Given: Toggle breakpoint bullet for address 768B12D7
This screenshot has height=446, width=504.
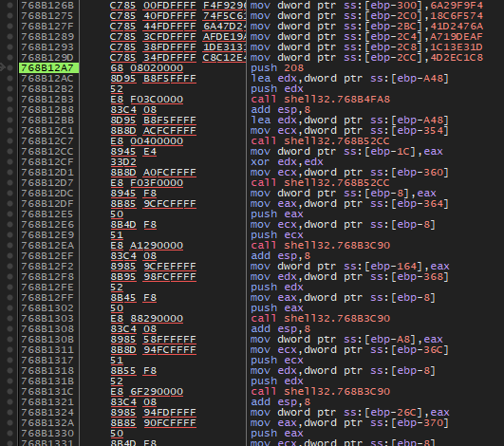Looking at the screenshot, I should [x=9, y=183].
